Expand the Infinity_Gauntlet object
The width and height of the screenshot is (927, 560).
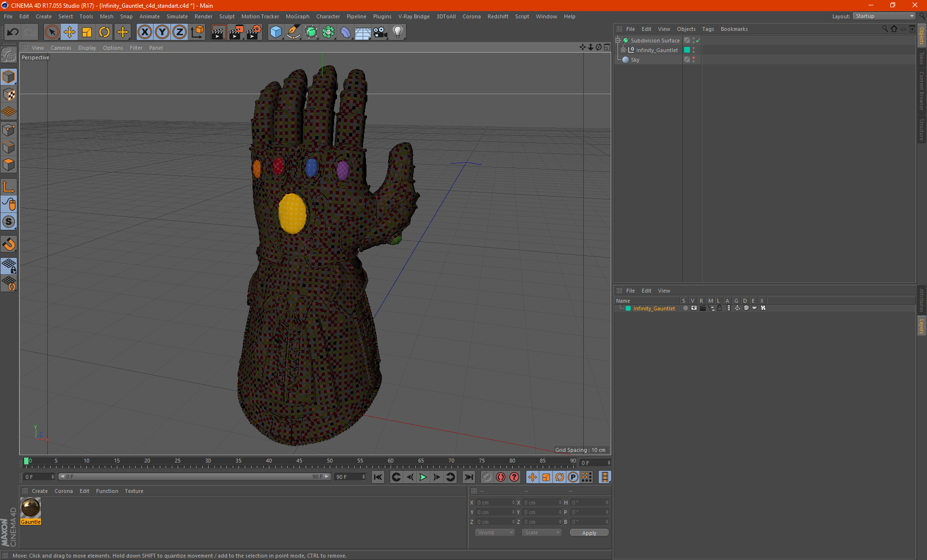click(623, 50)
